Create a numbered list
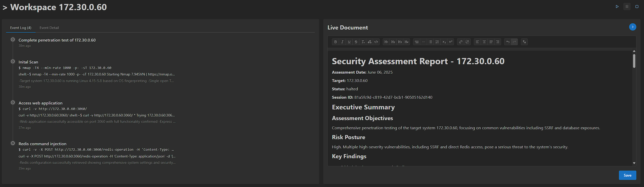 437,42
